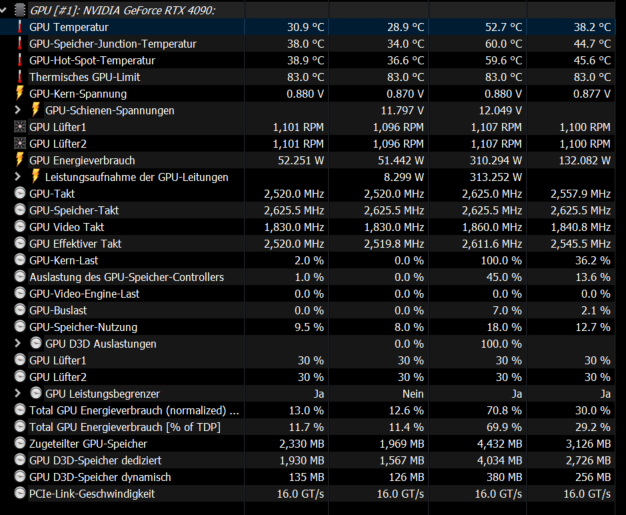Expand the GPU-Schienen-Spannungen row
This screenshot has width=626, height=515.
(x=18, y=110)
